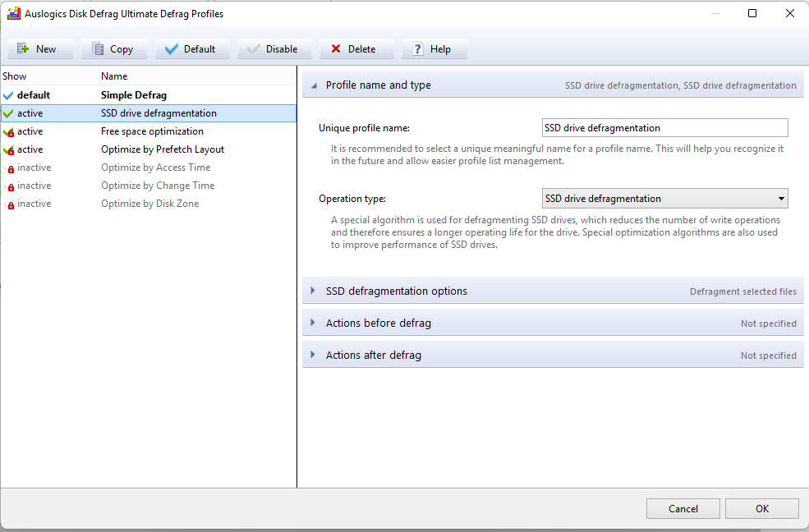Toggle checkmark icon for Simple Defrag row
Screen dimensions: 809x532
point(8,95)
